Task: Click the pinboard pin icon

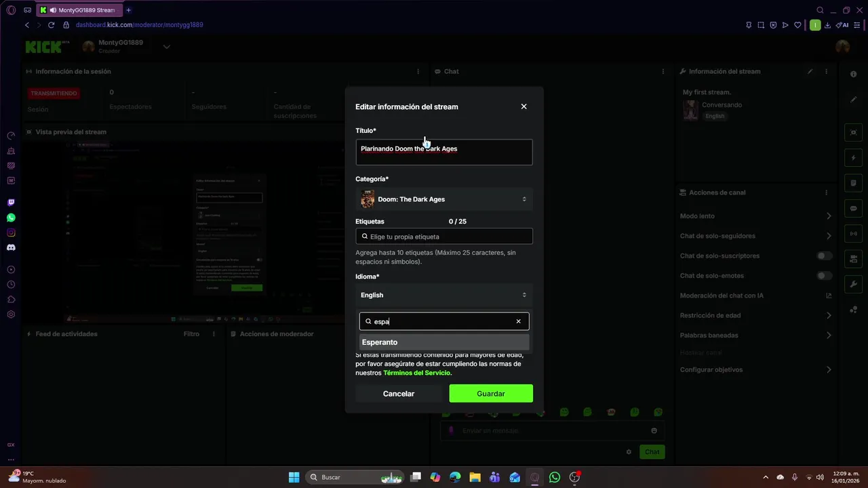Action: 749,25
